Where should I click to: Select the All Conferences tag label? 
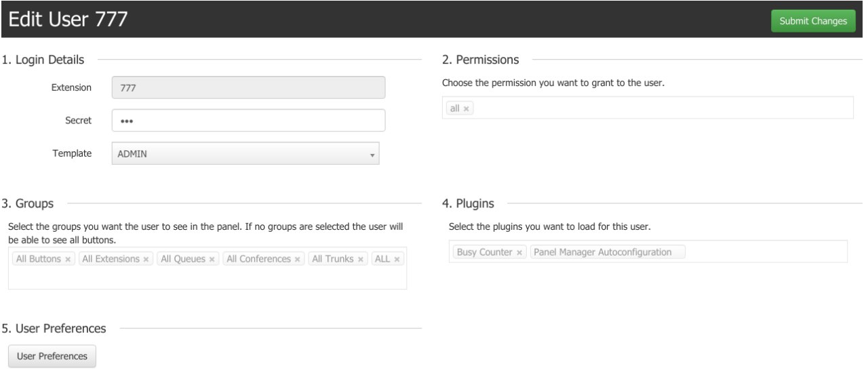(258, 260)
